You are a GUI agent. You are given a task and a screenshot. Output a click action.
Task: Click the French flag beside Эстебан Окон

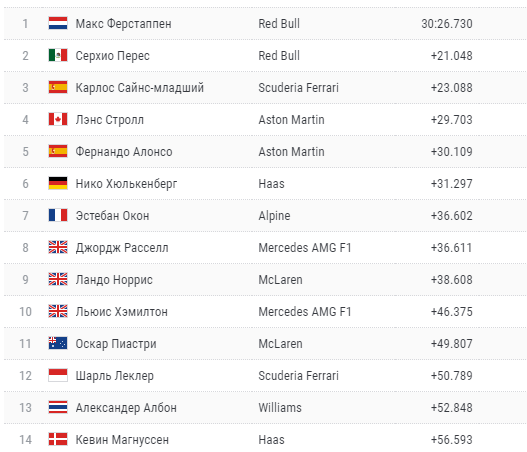(x=58, y=215)
